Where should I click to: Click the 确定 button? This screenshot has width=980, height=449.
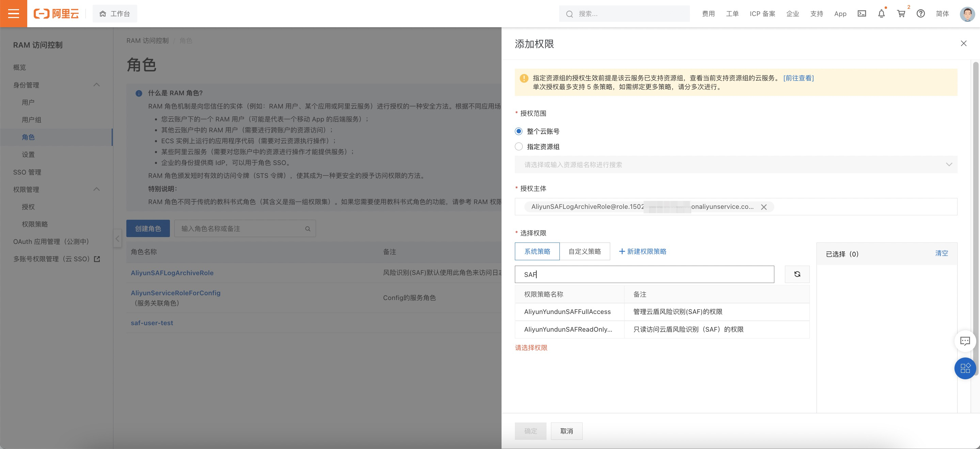click(530, 431)
